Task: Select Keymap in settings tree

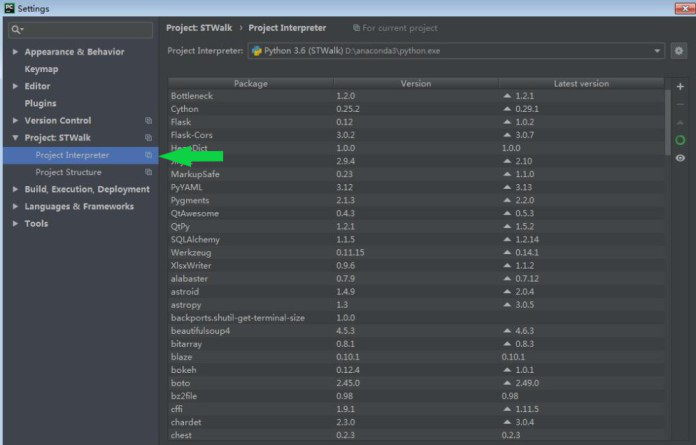Action: (41, 69)
